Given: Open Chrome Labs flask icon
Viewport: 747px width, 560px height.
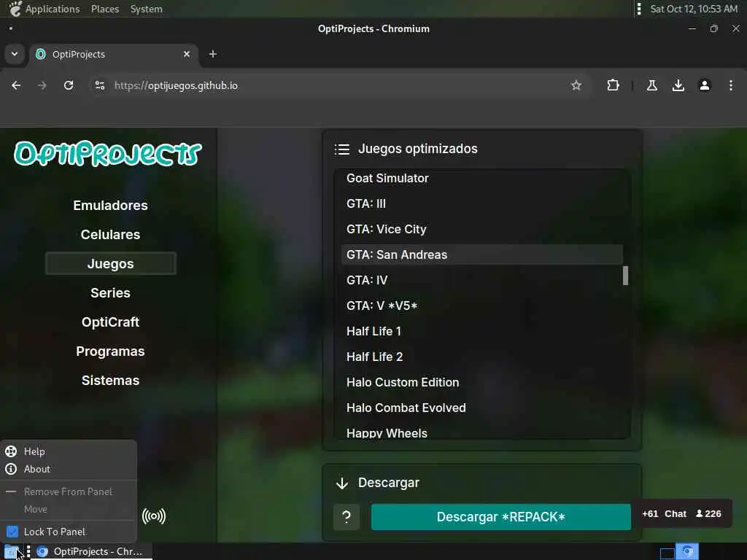Looking at the screenshot, I should point(652,85).
